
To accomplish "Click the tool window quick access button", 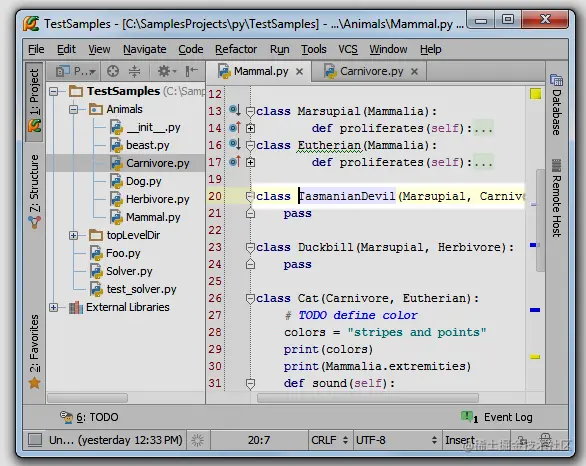I will pos(35,440).
